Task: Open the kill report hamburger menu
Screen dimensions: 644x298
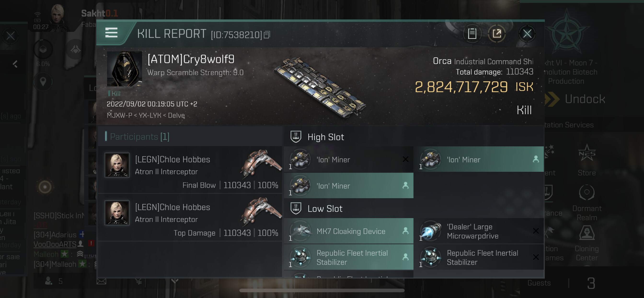Action: (111, 33)
